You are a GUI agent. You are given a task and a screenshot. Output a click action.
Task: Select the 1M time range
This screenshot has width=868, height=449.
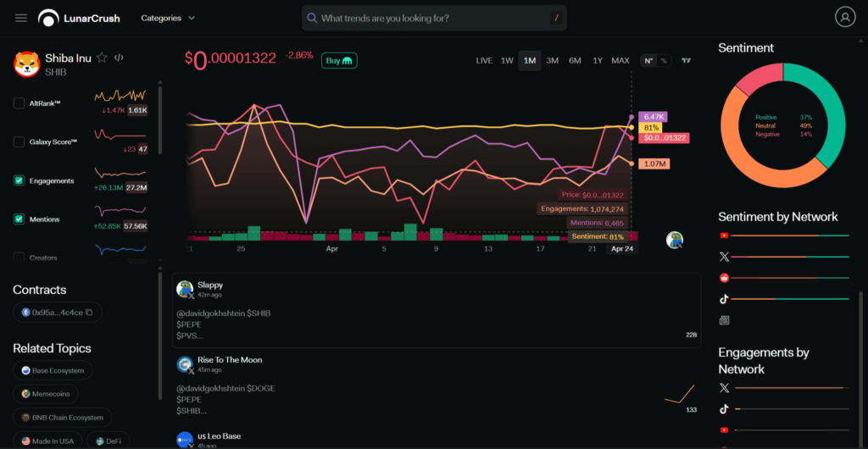[x=530, y=61]
